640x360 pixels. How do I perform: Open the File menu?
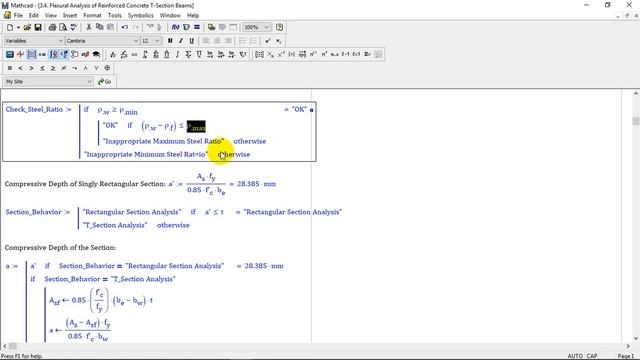click(x=18, y=16)
